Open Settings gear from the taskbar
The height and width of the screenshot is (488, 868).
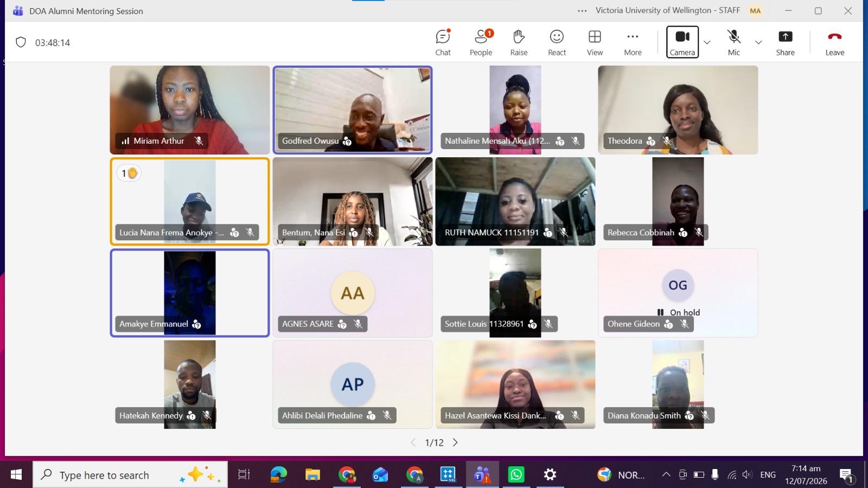pyautogui.click(x=550, y=475)
